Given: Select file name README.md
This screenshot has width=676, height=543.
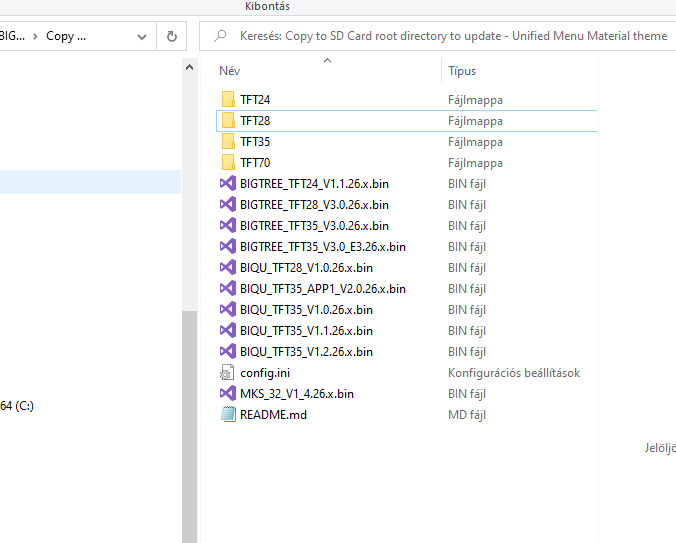Looking at the screenshot, I should [273, 415].
